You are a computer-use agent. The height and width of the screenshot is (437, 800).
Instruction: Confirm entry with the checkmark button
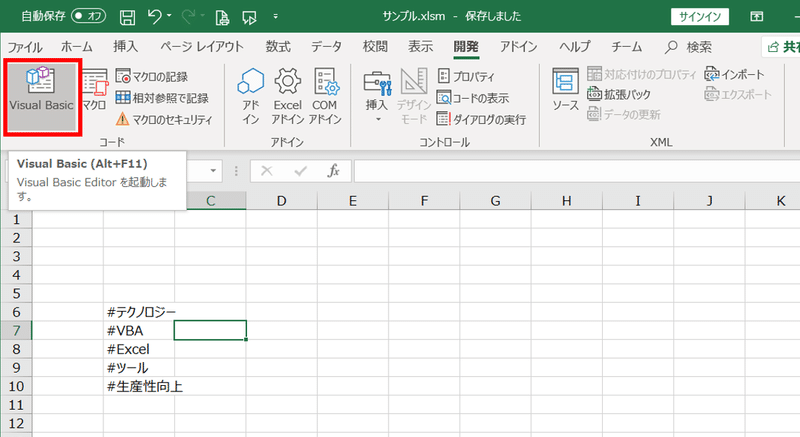click(x=301, y=171)
